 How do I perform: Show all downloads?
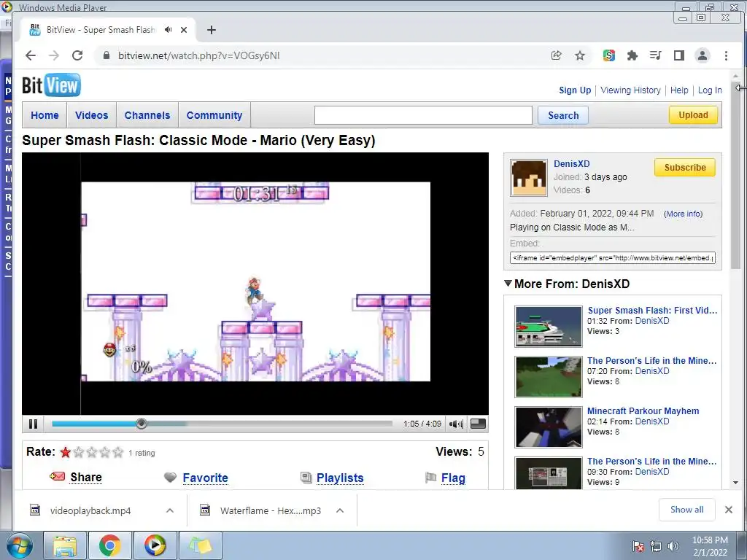tap(686, 510)
